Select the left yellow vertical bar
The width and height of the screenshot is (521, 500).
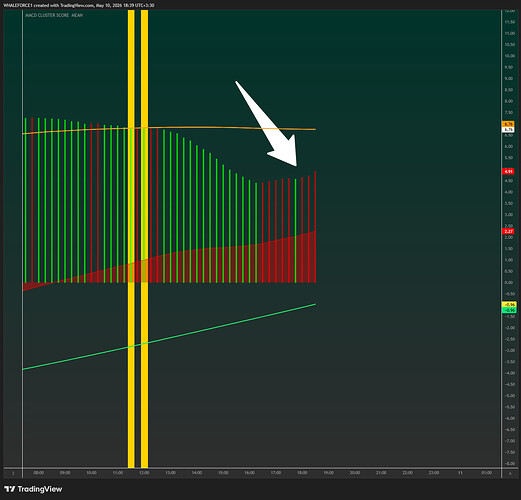coord(131,239)
